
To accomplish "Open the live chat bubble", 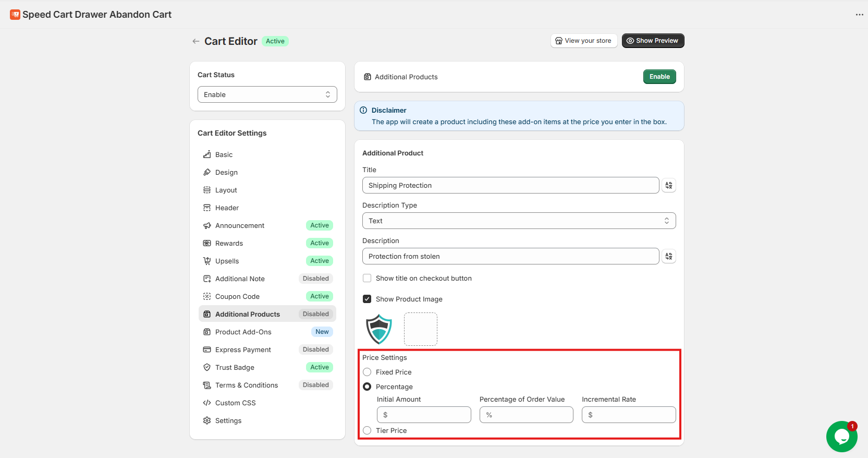I will 841,436.
